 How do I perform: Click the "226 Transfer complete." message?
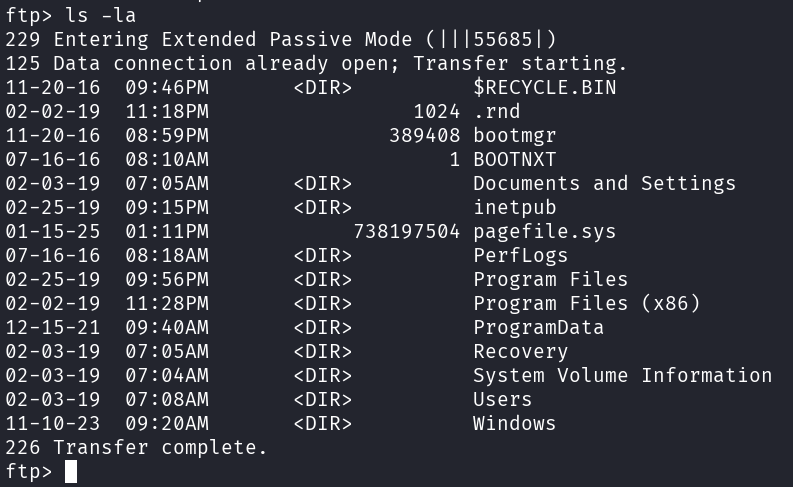click(x=136, y=447)
